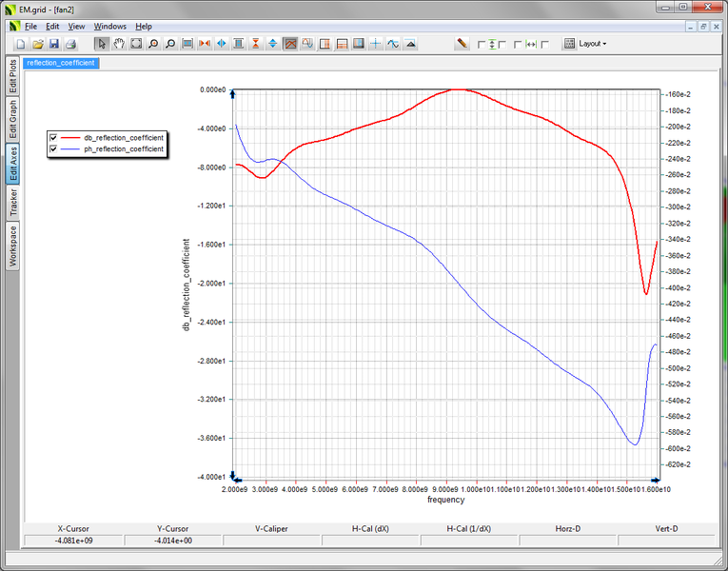Open a file with the folder icon

37,44
